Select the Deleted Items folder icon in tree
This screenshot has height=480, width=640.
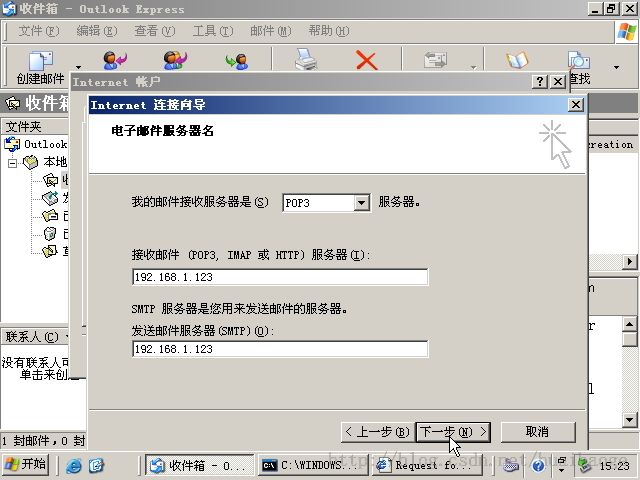(x=50, y=233)
